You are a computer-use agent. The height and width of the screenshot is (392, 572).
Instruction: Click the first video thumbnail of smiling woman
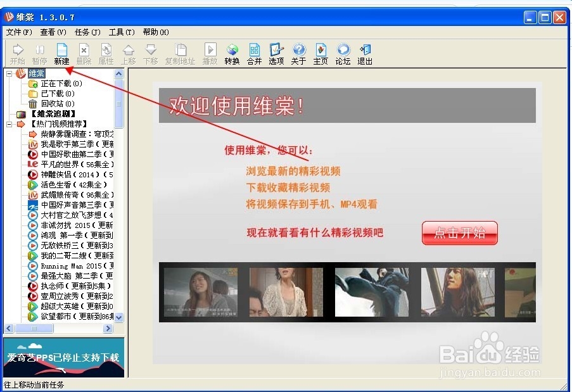pos(201,292)
